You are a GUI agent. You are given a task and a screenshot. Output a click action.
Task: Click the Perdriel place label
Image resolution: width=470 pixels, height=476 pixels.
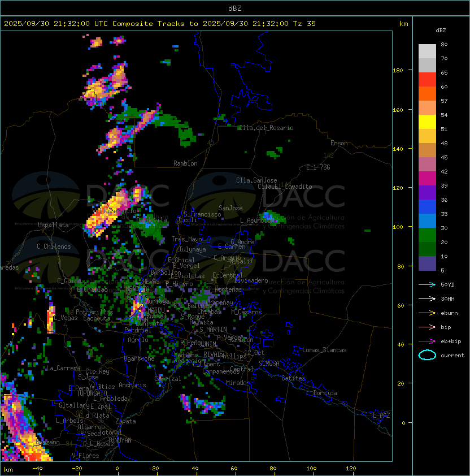coord(138,330)
